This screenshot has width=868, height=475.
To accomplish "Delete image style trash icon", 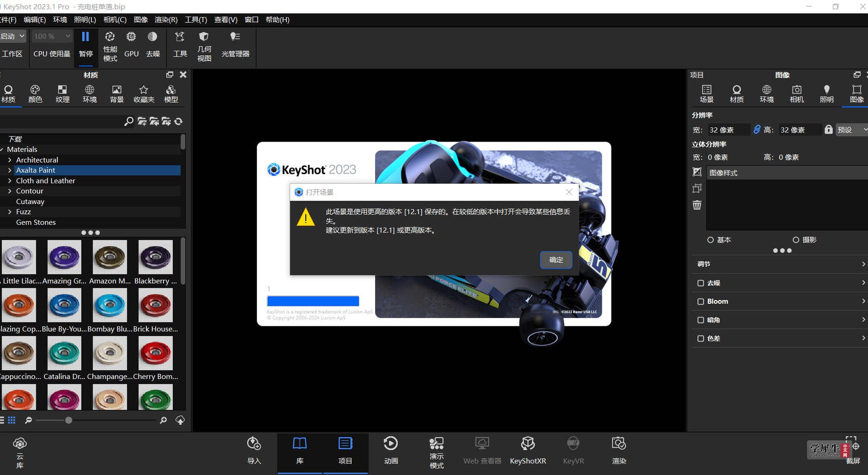I will (697, 205).
